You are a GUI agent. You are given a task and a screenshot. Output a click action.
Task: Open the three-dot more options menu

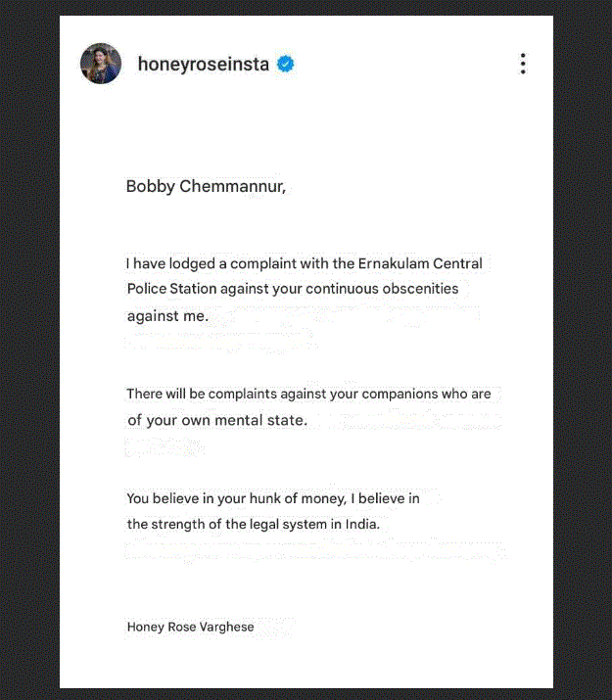(x=523, y=65)
